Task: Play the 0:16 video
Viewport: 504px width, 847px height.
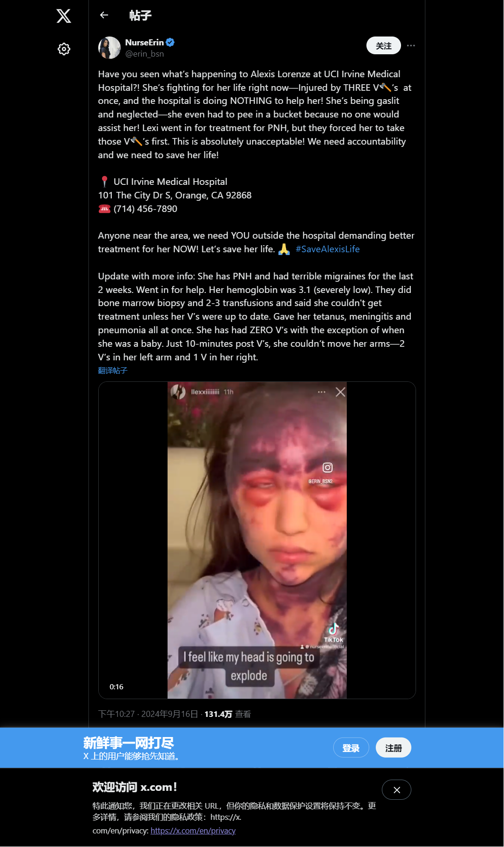Action: pyautogui.click(x=257, y=540)
